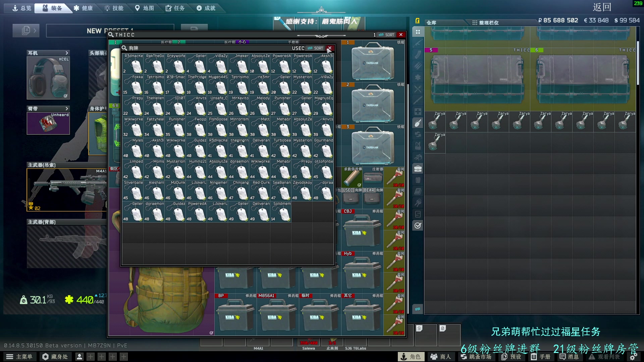Toggle the containers briefcase filter
This screenshot has height=362, width=644.
point(418,169)
